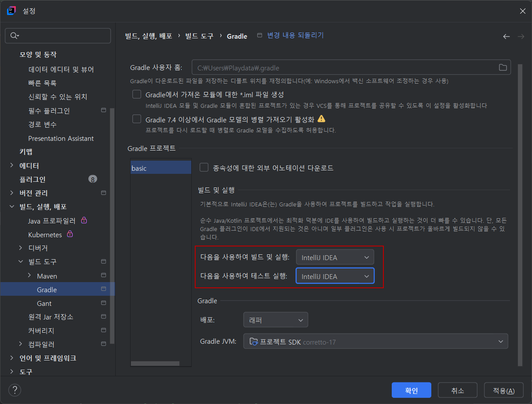Open the 테스트 실행 IntelliJ IDEA dropdown
532x404 pixels.
(x=335, y=276)
